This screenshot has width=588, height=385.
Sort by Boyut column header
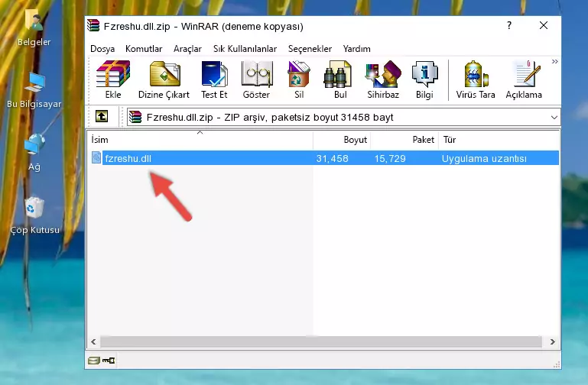pos(342,140)
